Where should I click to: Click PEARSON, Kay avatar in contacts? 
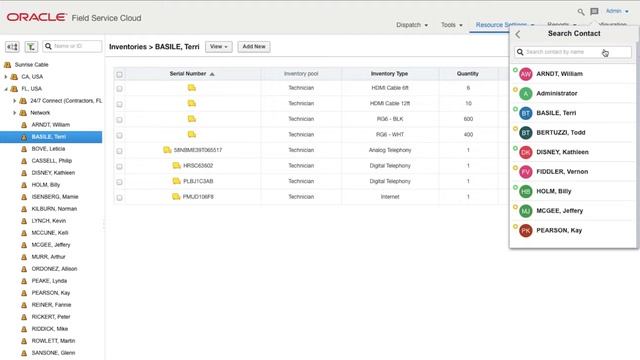click(x=526, y=231)
